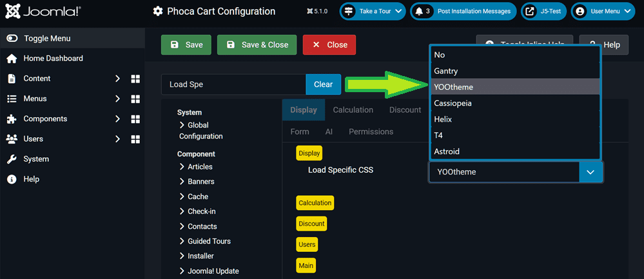The height and width of the screenshot is (279, 644).
Task: Open Content dashboard grid icon
Action: click(135, 79)
